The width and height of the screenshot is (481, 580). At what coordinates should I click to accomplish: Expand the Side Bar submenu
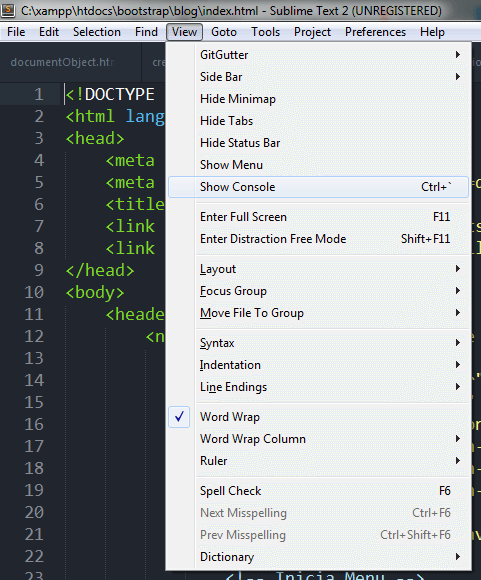[x=319, y=77]
